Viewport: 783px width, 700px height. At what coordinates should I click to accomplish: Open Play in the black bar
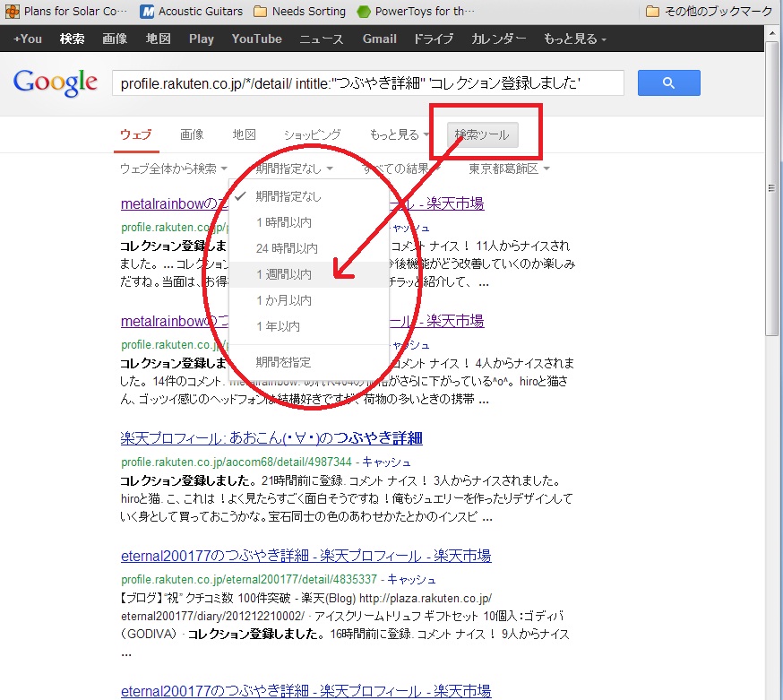(x=202, y=39)
